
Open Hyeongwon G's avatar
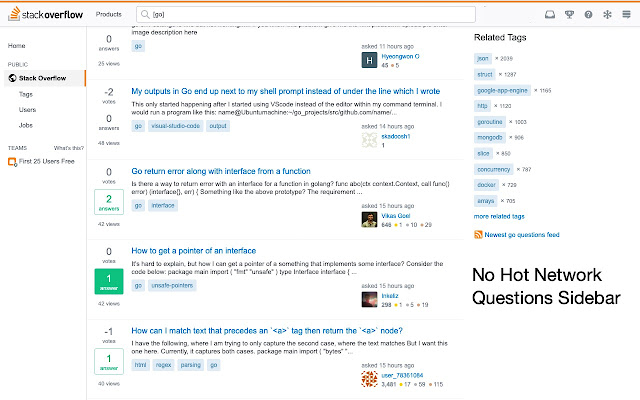[369, 60]
